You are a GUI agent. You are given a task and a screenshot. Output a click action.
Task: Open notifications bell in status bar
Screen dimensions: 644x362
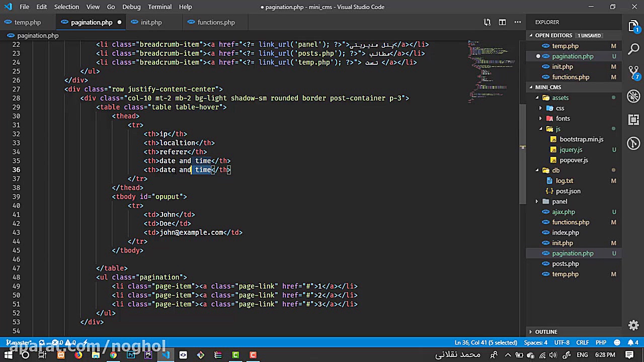click(630, 342)
